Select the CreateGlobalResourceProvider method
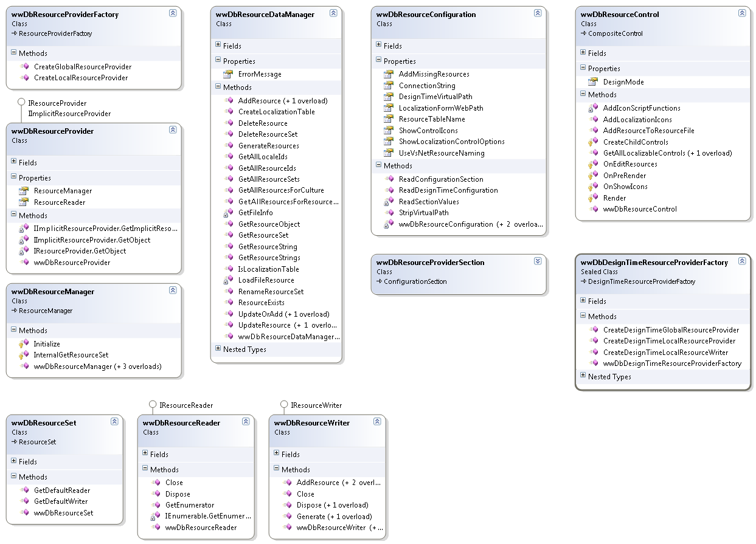This screenshot has width=756, height=544. point(82,67)
